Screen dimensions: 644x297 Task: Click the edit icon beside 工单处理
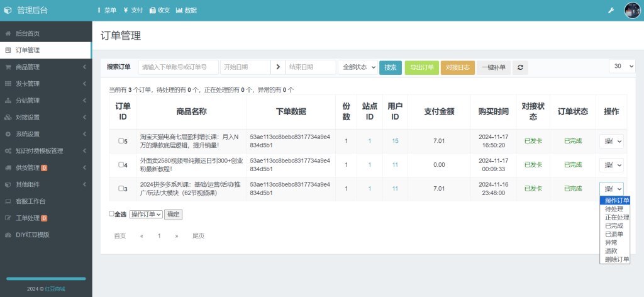pos(8,218)
